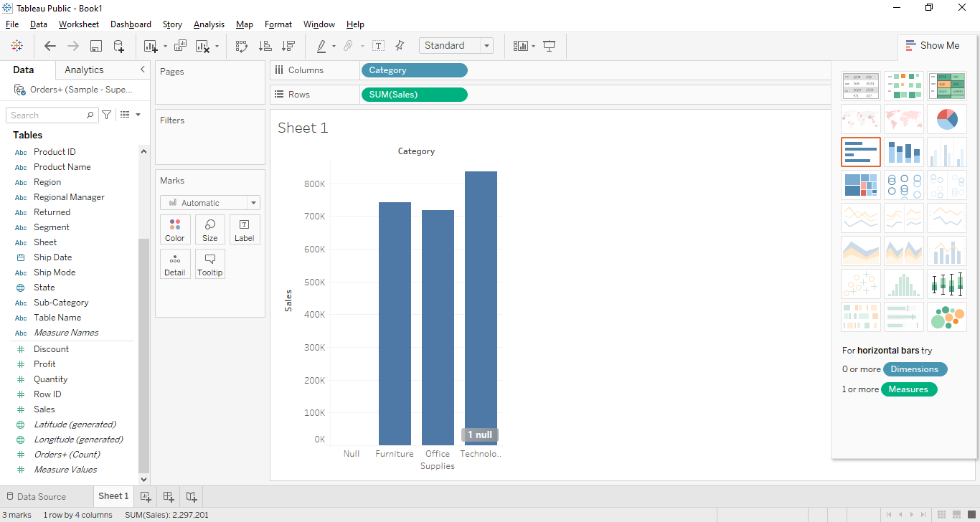The width and height of the screenshot is (980, 522).
Task: Choose the treemap chart in Show Me
Action: pos(861,185)
